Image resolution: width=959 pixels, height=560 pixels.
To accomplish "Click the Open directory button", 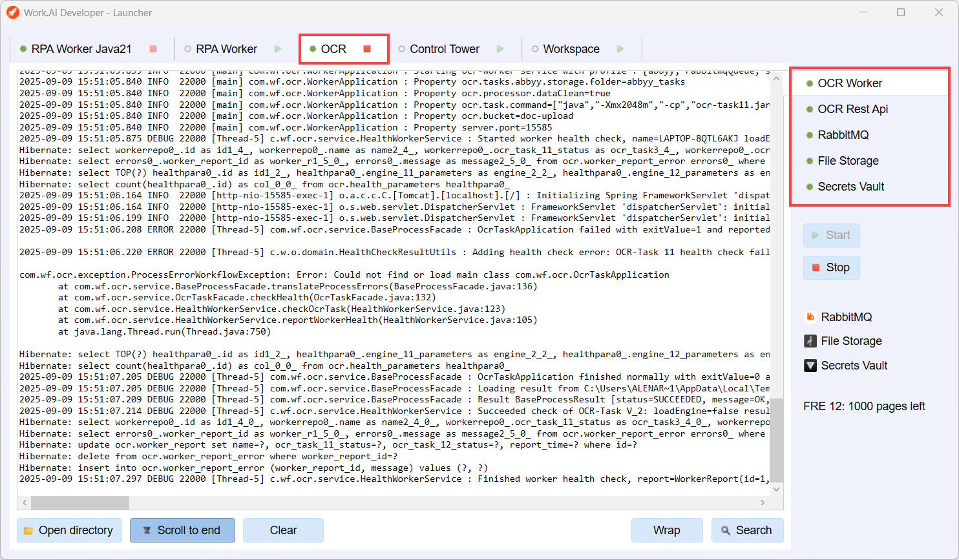I will [69, 530].
